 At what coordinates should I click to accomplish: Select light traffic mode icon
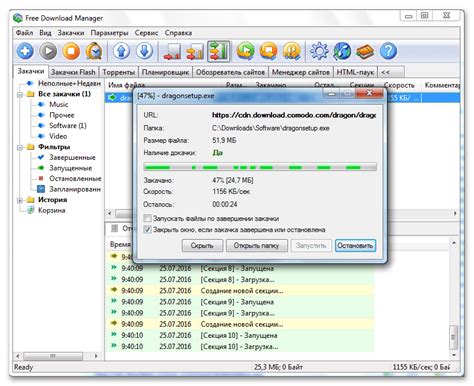[172, 52]
